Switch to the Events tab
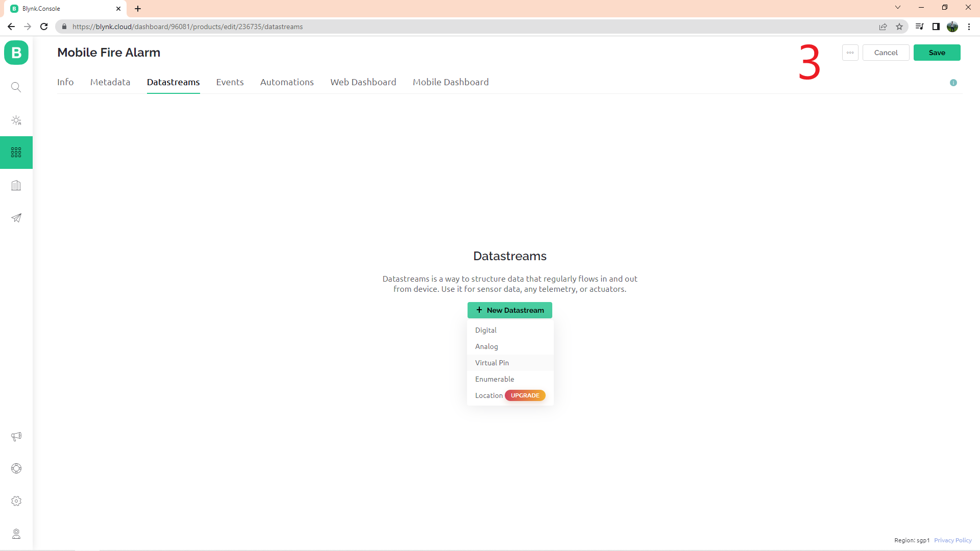The width and height of the screenshot is (980, 551). point(230,82)
